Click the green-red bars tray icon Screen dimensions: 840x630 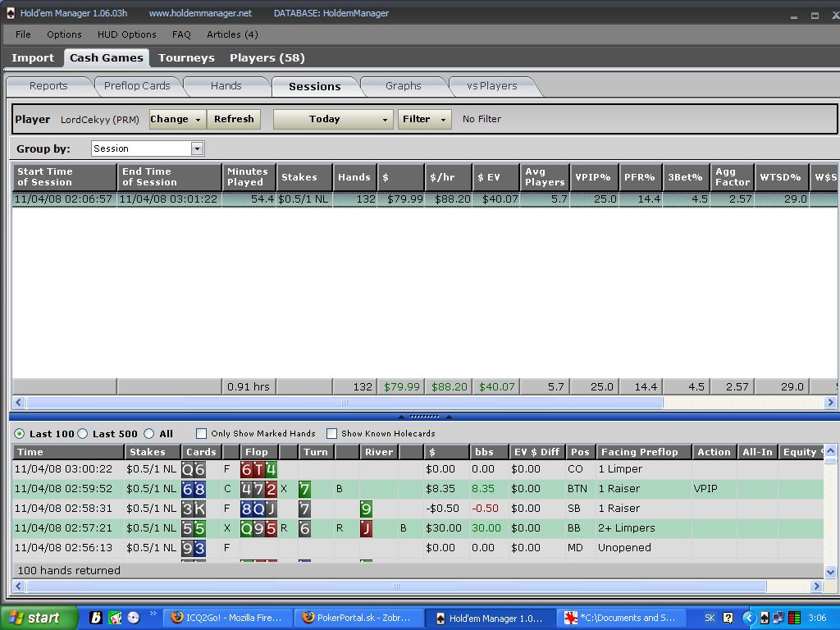[794, 618]
